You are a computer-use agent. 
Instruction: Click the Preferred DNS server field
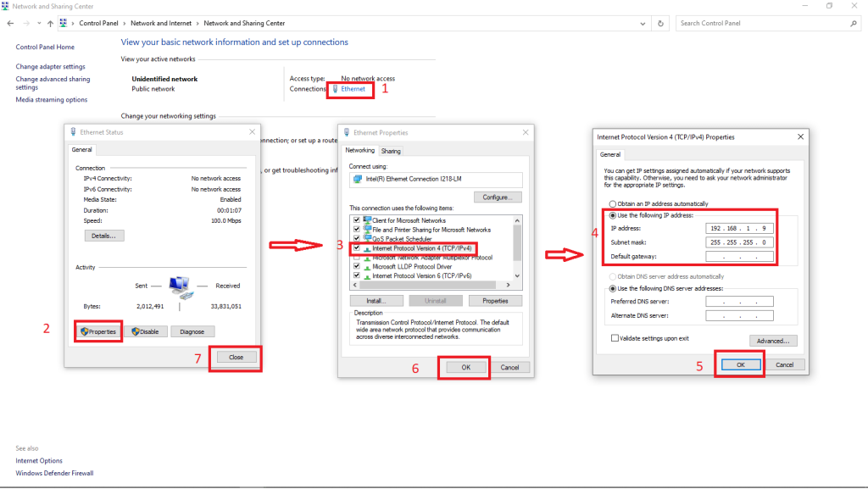point(739,302)
